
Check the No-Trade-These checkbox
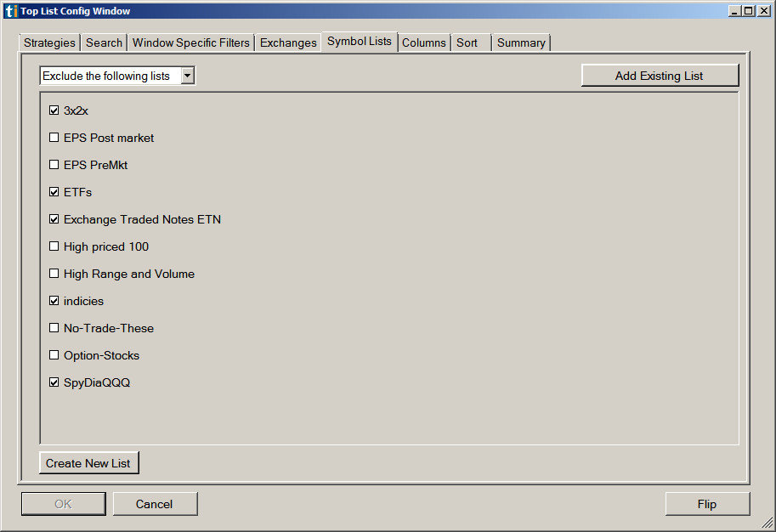tap(54, 328)
